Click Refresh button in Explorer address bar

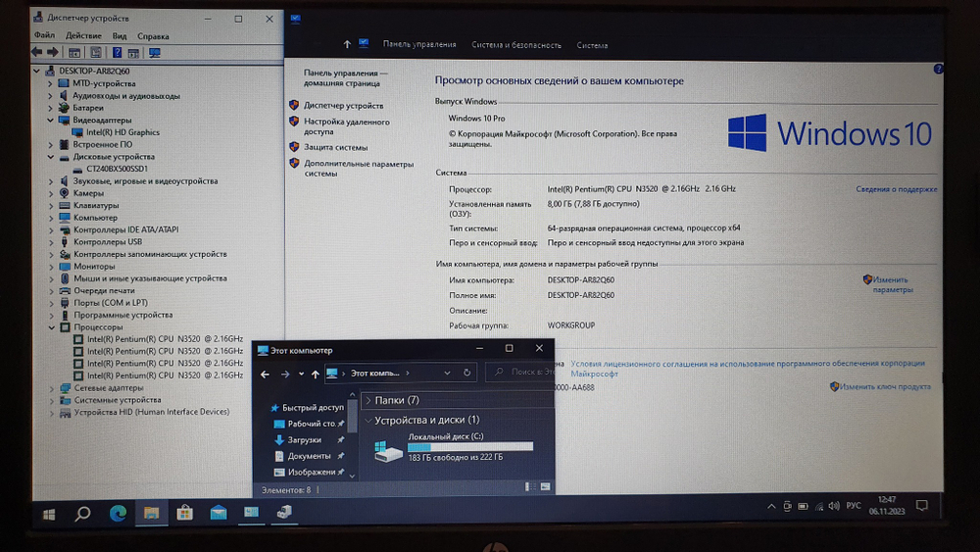pos(466,373)
